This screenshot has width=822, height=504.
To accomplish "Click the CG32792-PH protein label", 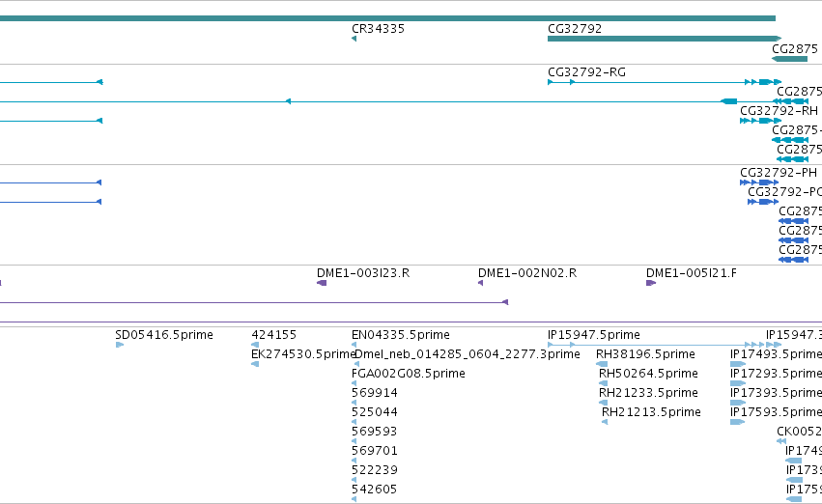I will pos(779,173).
